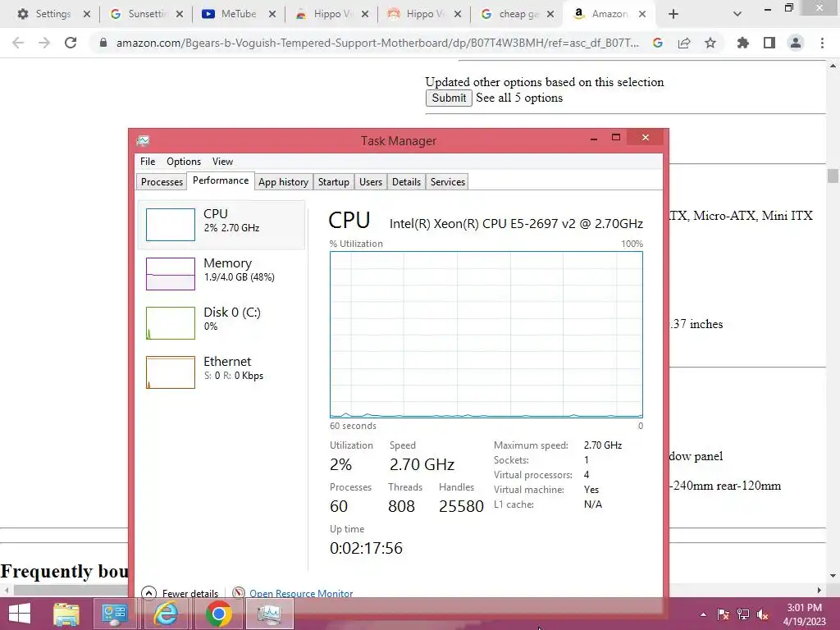Switch to the 'cheap ge' Google tab
Screen dimensions: 840x630
[x=517, y=14]
